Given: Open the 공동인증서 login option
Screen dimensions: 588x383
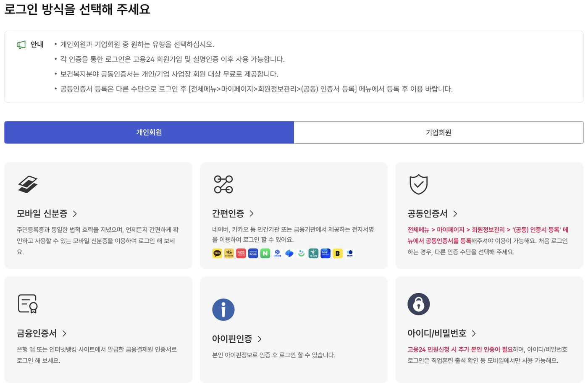Looking at the screenshot, I should tap(428, 213).
